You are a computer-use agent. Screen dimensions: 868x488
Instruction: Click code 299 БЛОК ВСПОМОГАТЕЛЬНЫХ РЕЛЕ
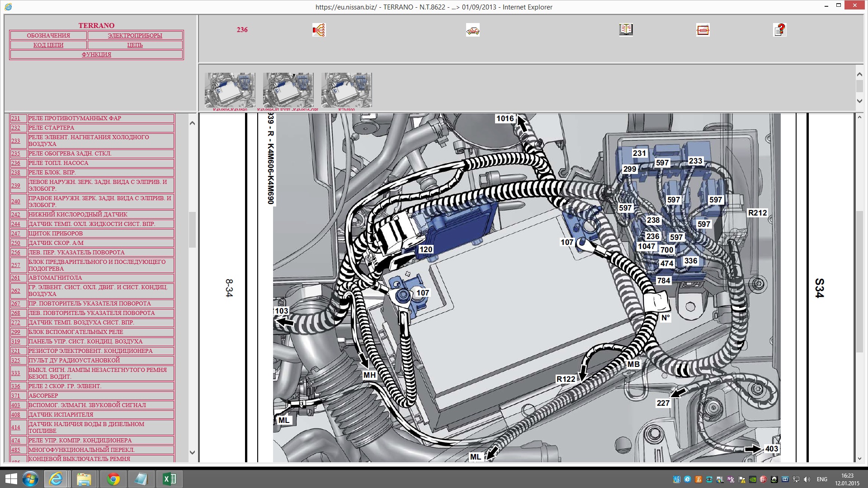point(16,332)
